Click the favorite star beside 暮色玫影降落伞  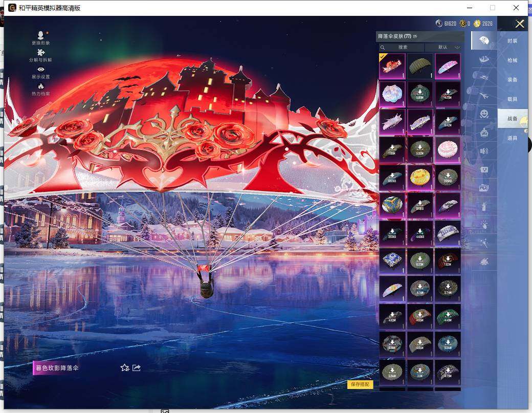pyautogui.click(x=124, y=367)
